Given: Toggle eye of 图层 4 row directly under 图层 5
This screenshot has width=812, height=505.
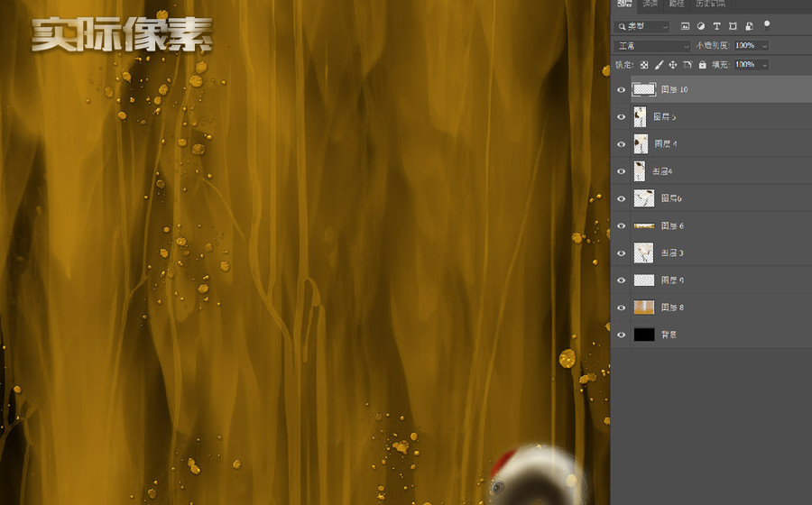Looking at the screenshot, I should pyautogui.click(x=621, y=144).
